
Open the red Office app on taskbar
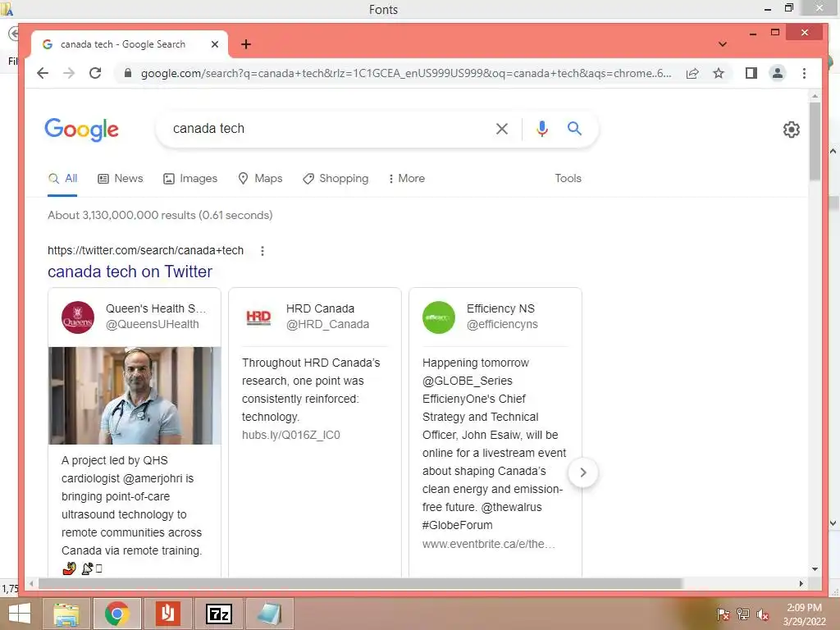coord(167,614)
